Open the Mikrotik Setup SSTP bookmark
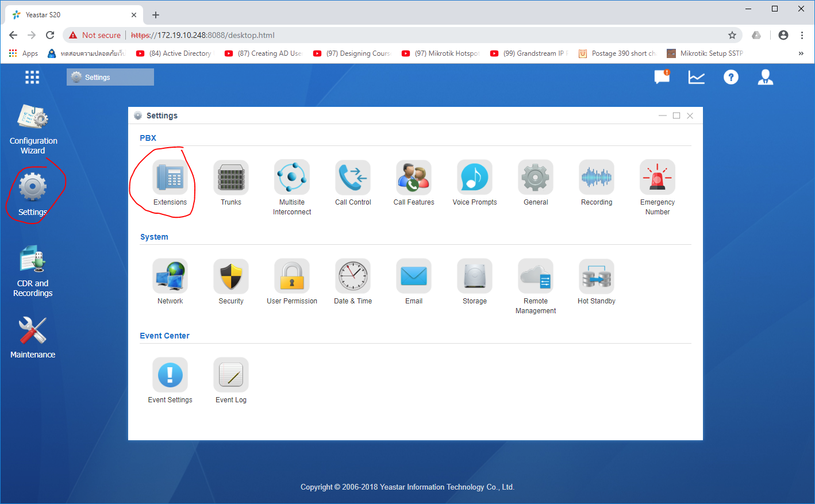The image size is (815, 504). click(705, 53)
